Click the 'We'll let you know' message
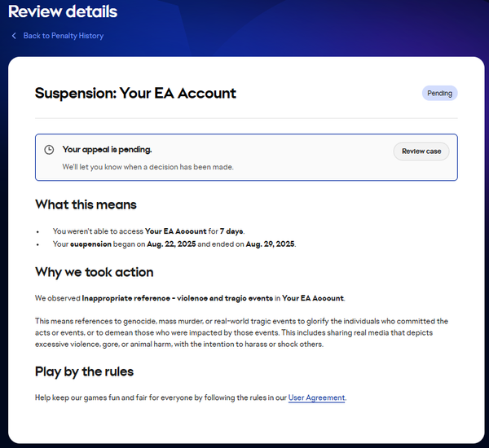489x448 pixels. (x=148, y=167)
